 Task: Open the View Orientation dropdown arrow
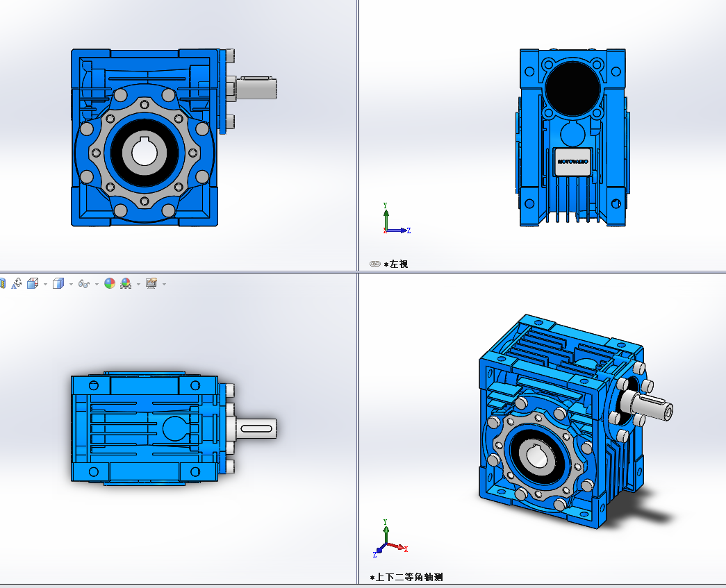tap(45, 284)
